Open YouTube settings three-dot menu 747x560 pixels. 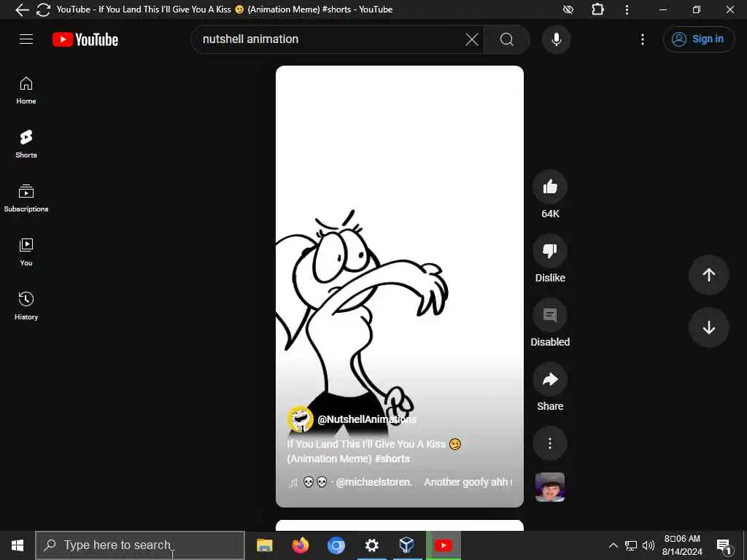click(642, 39)
